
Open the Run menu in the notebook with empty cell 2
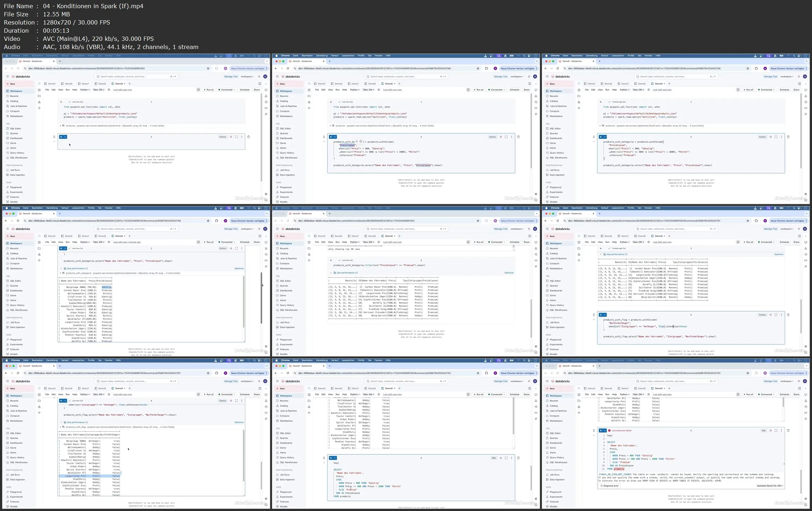coord(67,90)
